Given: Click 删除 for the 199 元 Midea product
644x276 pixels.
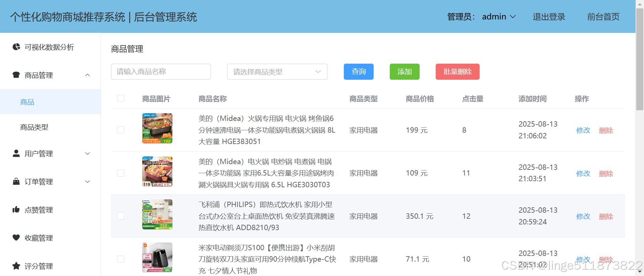Looking at the screenshot, I should click(606, 130).
